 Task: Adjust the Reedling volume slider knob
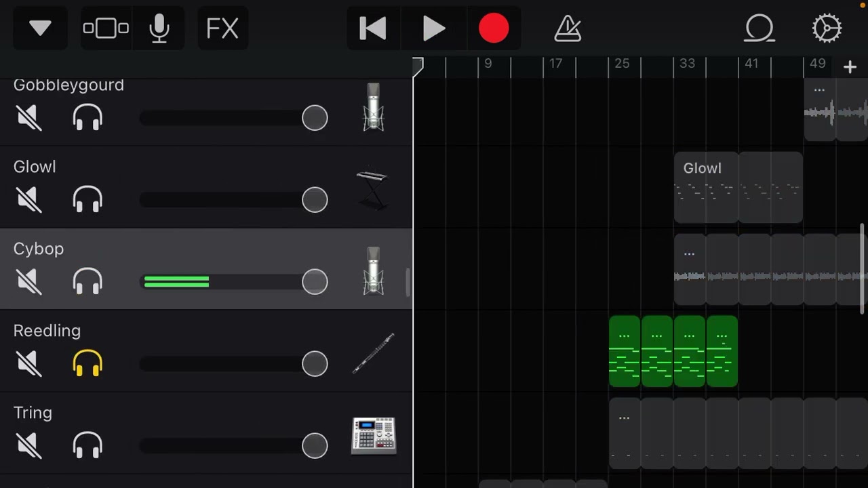(315, 364)
